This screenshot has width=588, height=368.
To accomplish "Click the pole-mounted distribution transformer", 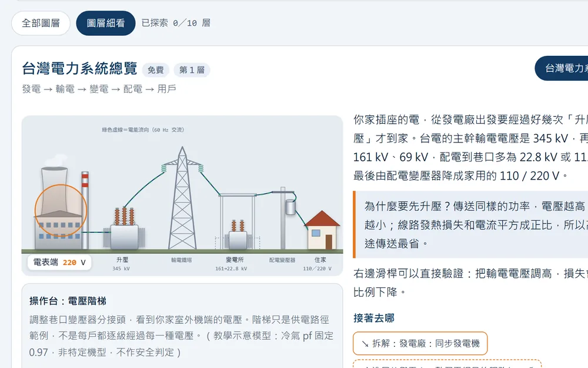I will tap(290, 207).
